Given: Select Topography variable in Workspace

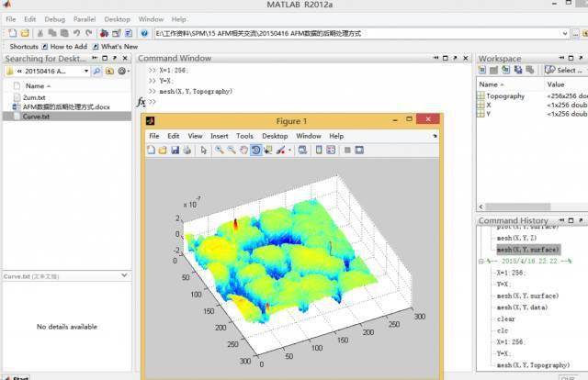Looking at the screenshot, I should click(505, 95).
